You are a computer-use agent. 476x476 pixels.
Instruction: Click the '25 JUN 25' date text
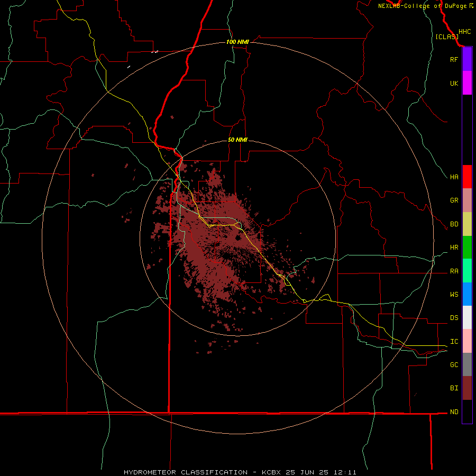pyautogui.click(x=308, y=472)
